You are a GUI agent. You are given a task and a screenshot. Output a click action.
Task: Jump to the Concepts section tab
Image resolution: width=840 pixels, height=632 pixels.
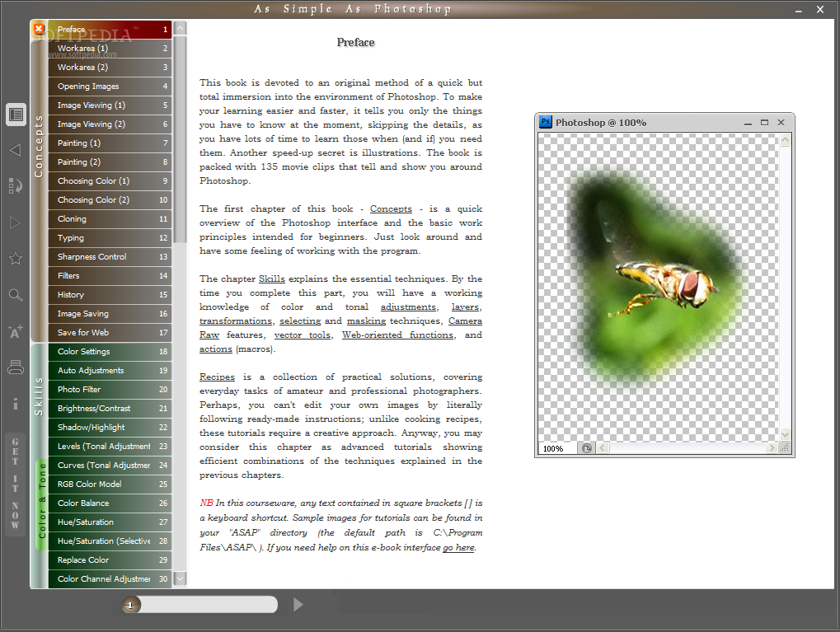(39, 146)
